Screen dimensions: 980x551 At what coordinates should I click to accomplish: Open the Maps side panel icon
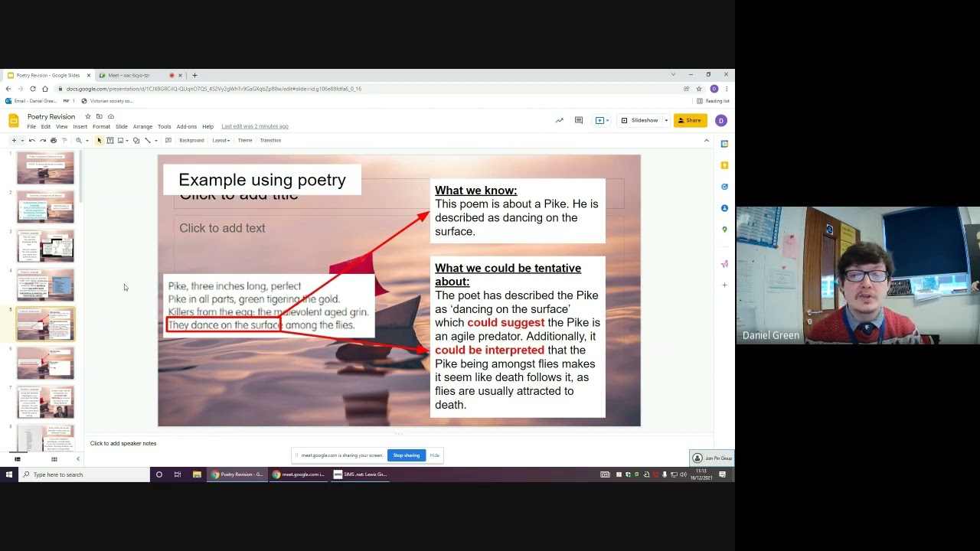724,230
